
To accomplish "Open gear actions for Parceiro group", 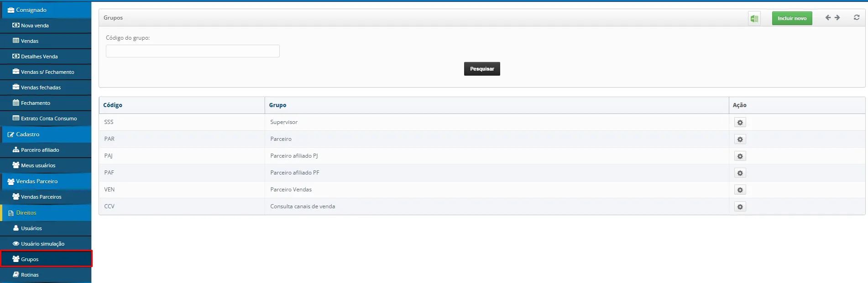I will tap(740, 139).
